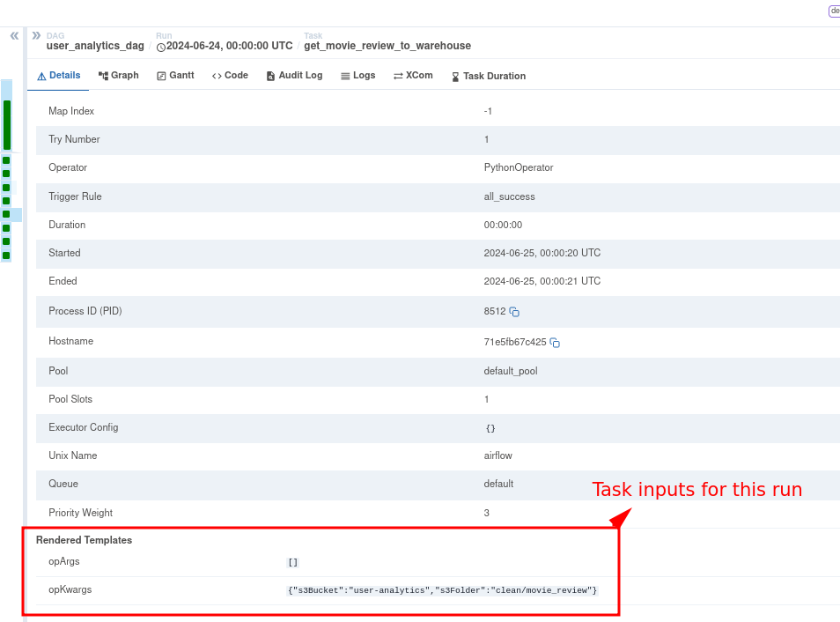Collapse the grid panel with double-left chevron
Viewport: 840px width, 622px height.
pos(14,36)
